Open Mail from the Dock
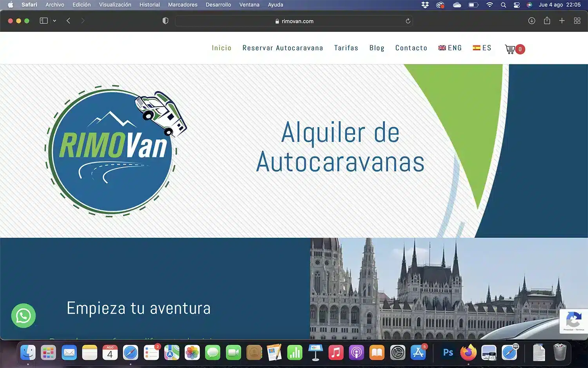 point(69,353)
